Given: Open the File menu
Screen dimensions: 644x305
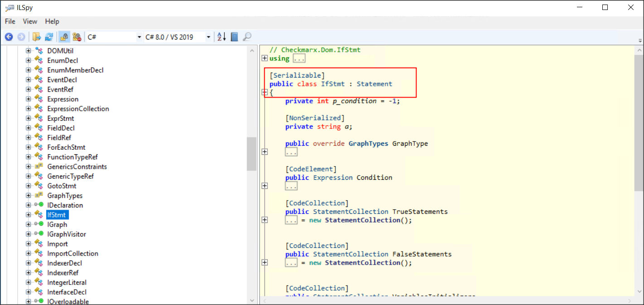Looking at the screenshot, I should pyautogui.click(x=10, y=21).
